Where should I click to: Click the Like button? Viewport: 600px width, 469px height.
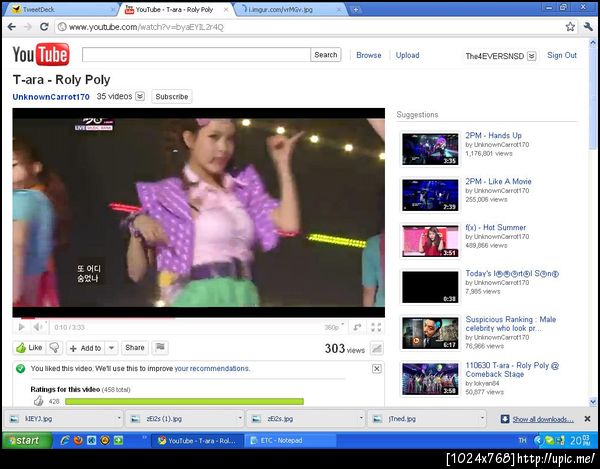[x=29, y=348]
